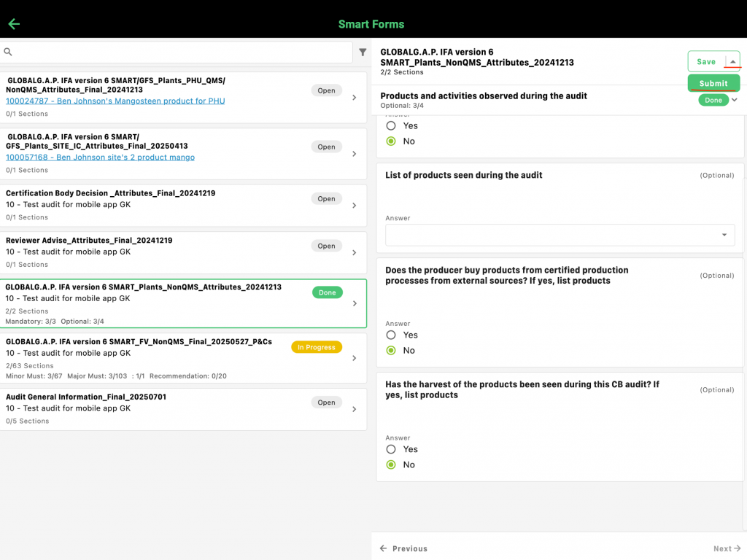Select Yes for harvest seen during audit
The image size is (747, 560).
[x=391, y=449]
